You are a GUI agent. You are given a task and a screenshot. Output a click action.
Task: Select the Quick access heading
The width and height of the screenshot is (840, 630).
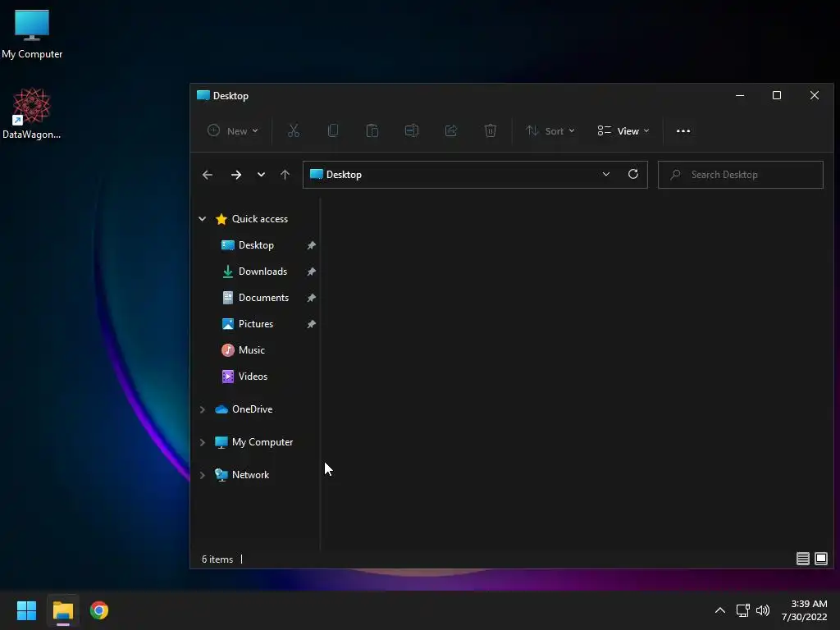pos(259,218)
